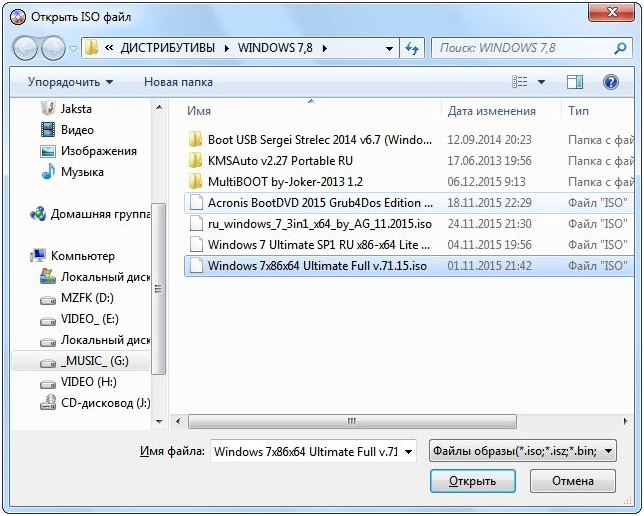Click the CD-дисковод (J:) drive icon
Viewport: 644px width, 516px height.
[48, 403]
